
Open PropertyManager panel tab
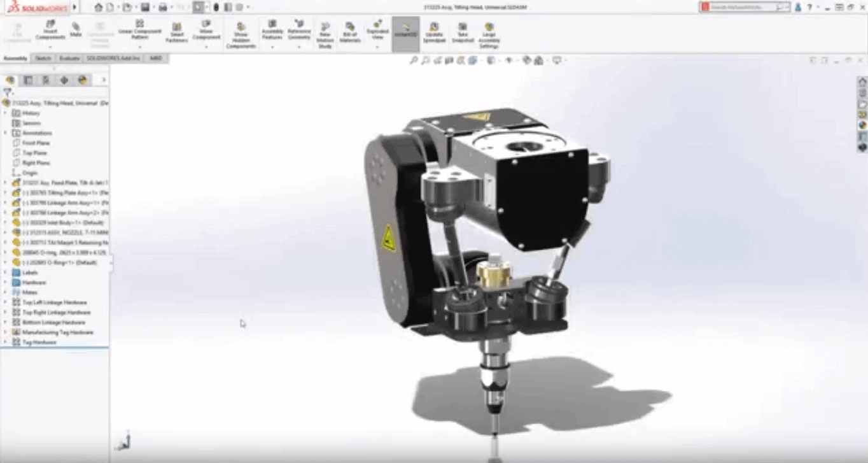28,80
